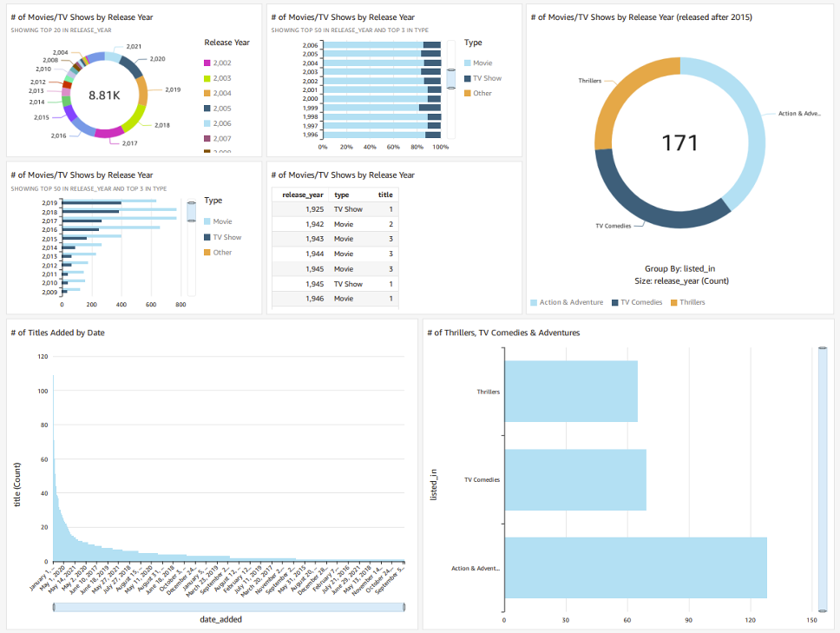Image resolution: width=840 pixels, height=633 pixels.
Task: Click the date_added axis title
Action: pyautogui.click(x=220, y=620)
